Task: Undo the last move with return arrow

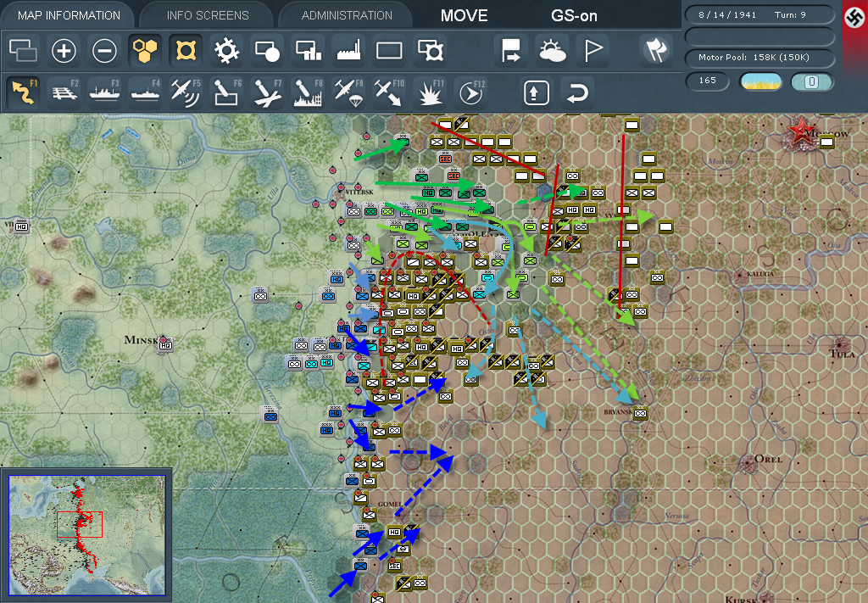Action: click(576, 92)
